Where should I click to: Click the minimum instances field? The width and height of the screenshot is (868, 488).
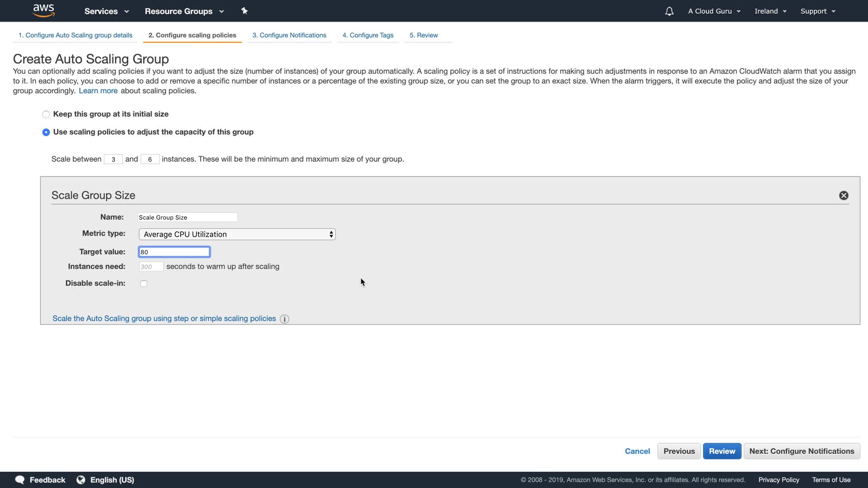coord(113,159)
